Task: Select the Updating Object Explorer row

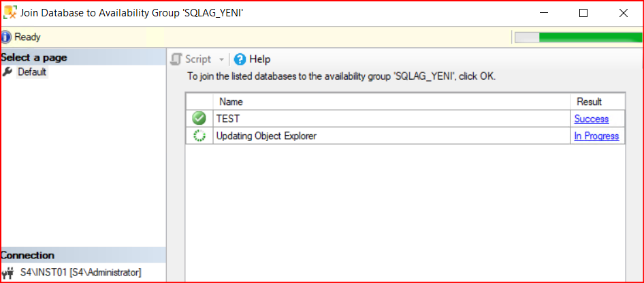Action: click(x=391, y=136)
